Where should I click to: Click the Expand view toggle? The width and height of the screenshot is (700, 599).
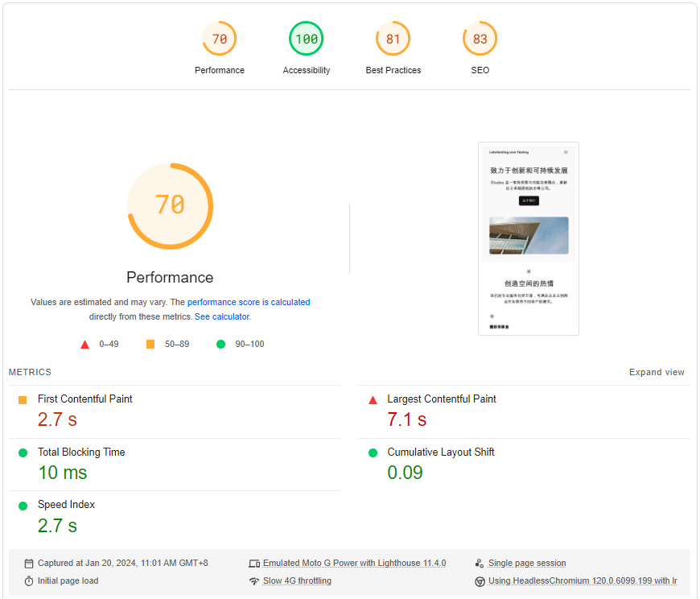click(657, 372)
